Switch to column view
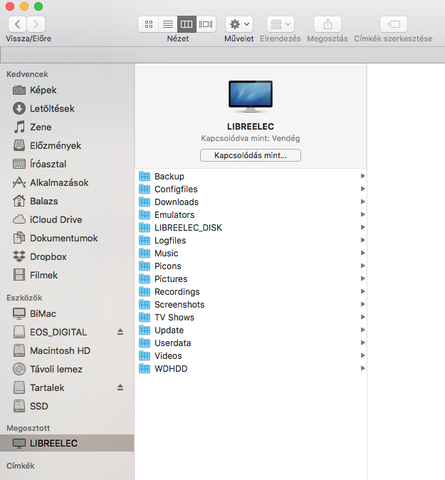The width and height of the screenshot is (445, 480). tap(187, 24)
